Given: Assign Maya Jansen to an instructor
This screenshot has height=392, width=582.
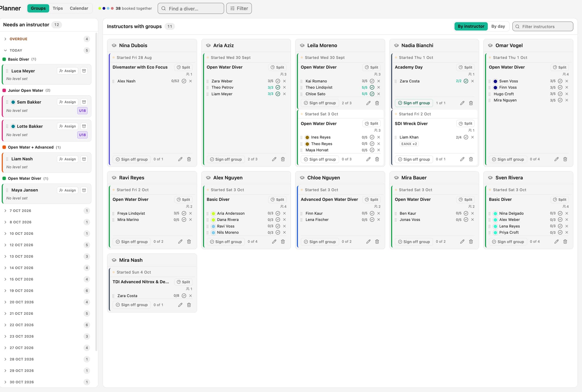Looking at the screenshot, I should pyautogui.click(x=68, y=191).
